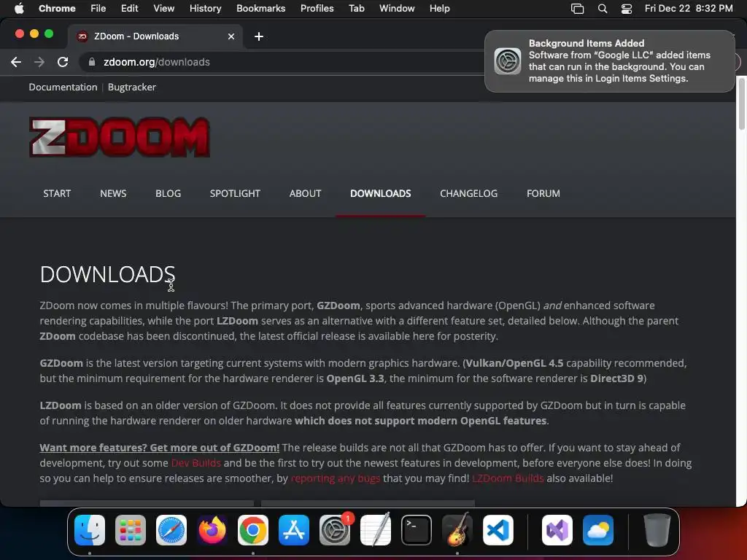Open the BLOG section
This screenshot has width=747, height=560.
point(169,193)
